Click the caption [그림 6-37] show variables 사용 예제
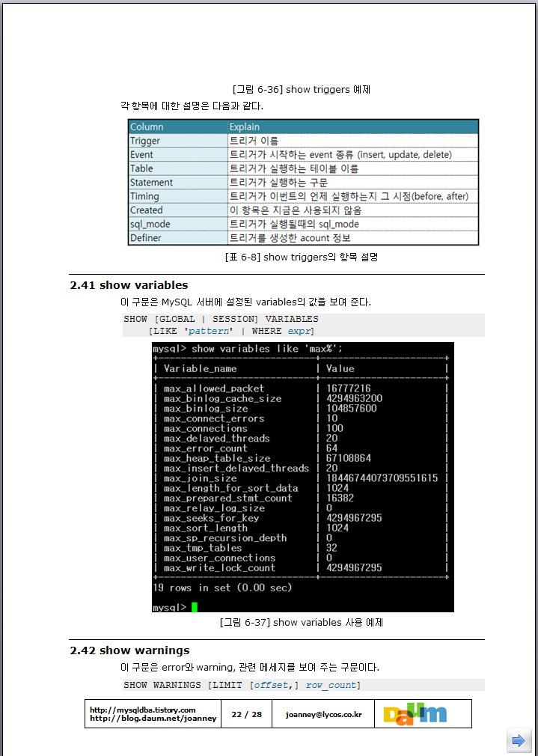This screenshot has width=538, height=756. click(x=302, y=623)
